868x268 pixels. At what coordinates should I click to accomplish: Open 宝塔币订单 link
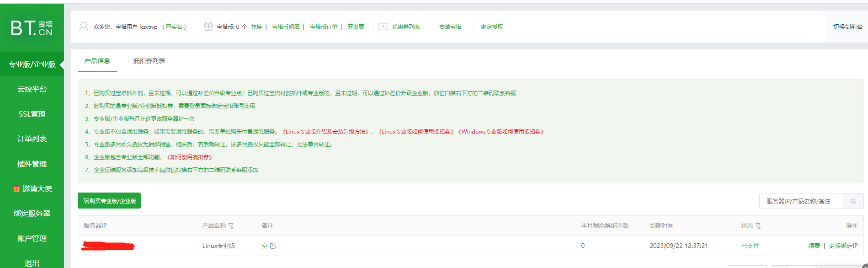point(324,27)
